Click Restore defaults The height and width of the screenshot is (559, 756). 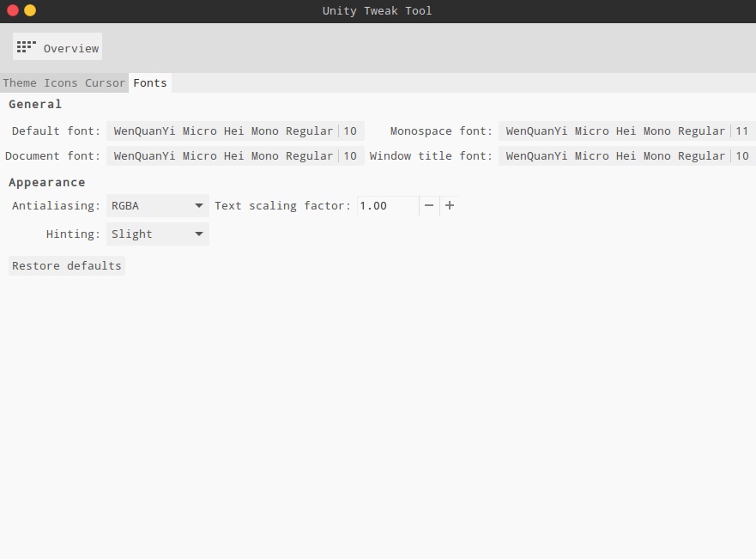tap(67, 266)
